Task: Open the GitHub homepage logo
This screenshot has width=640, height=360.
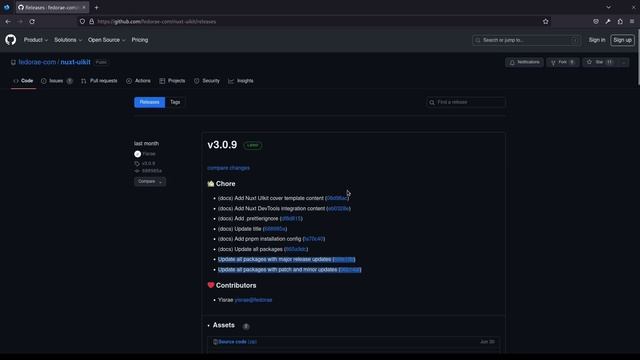Action: [x=11, y=40]
